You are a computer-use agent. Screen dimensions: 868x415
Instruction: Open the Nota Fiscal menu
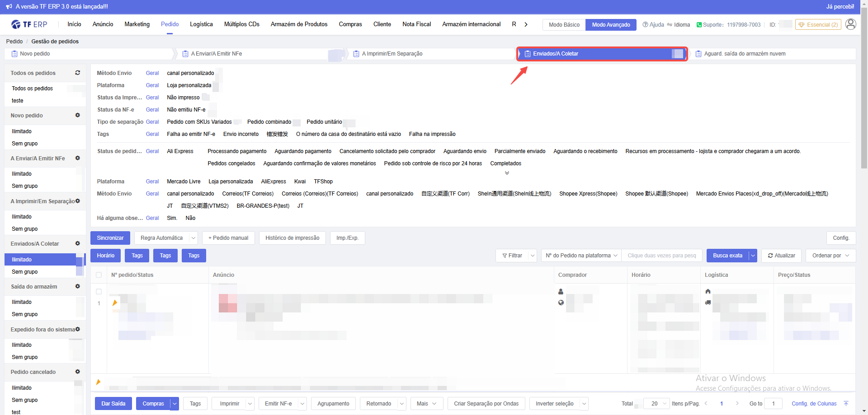pyautogui.click(x=416, y=24)
